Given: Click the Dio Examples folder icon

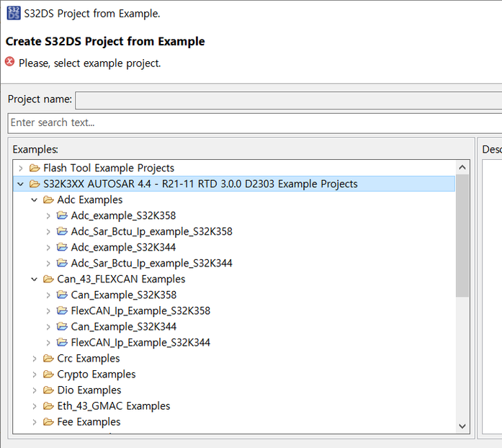Looking at the screenshot, I should (48, 390).
